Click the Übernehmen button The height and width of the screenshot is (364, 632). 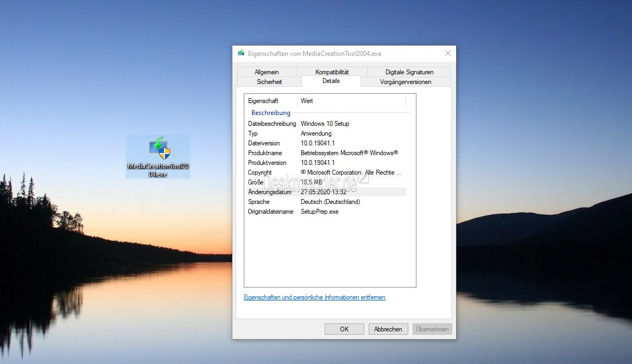click(x=432, y=329)
